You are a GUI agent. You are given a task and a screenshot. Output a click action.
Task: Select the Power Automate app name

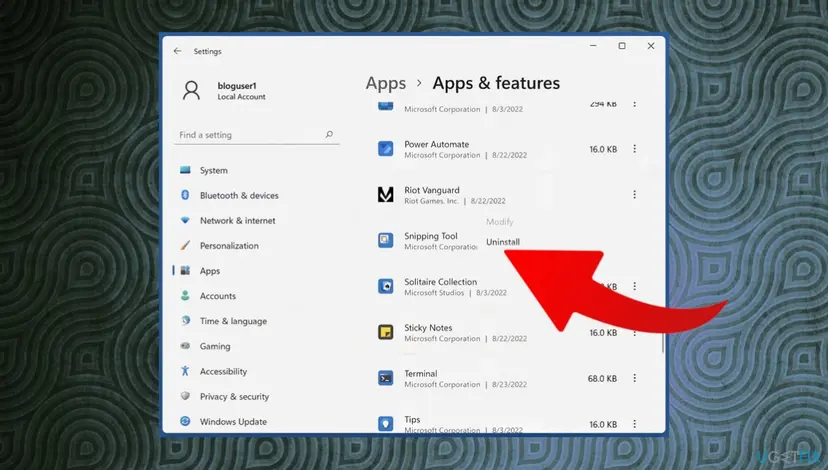436,144
